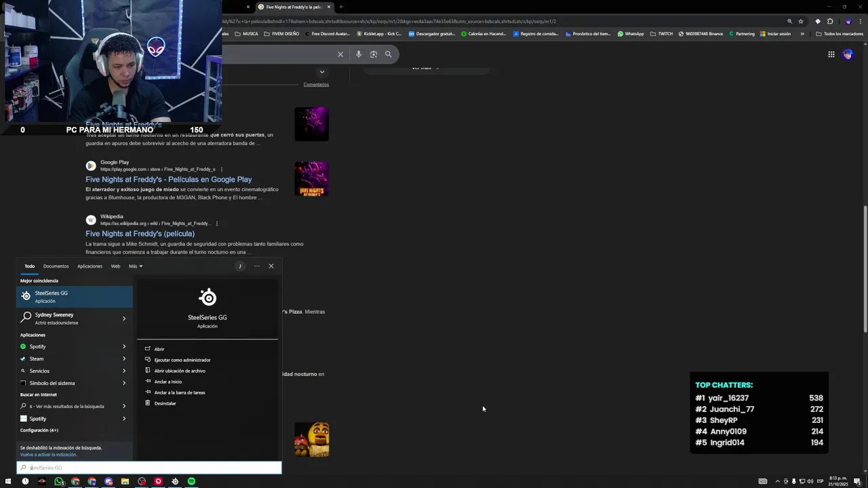The image size is (868, 488).
Task: Focus the Windows search input box
Action: coord(149,468)
